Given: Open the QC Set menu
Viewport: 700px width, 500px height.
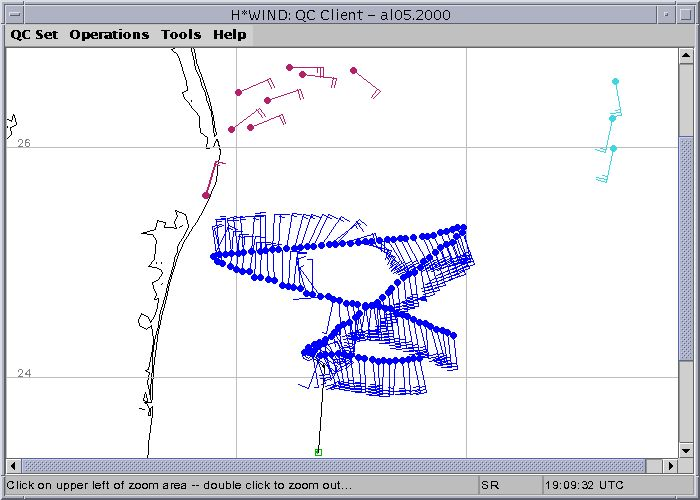Looking at the screenshot, I should coord(34,34).
